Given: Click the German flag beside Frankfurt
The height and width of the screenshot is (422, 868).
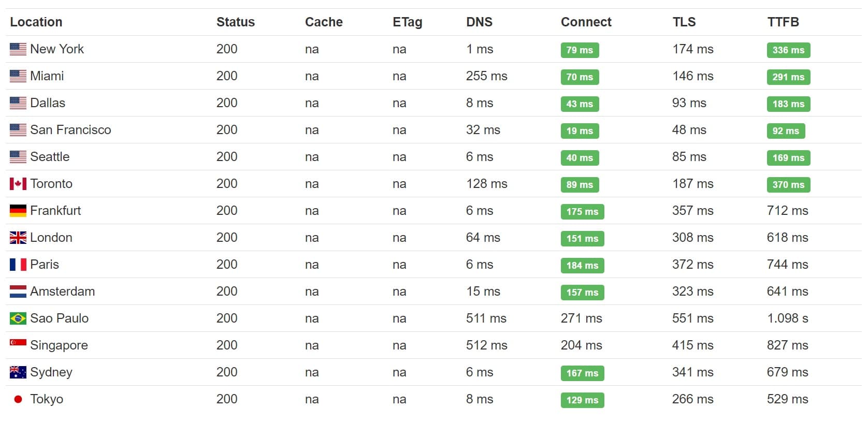Looking at the screenshot, I should [x=18, y=211].
